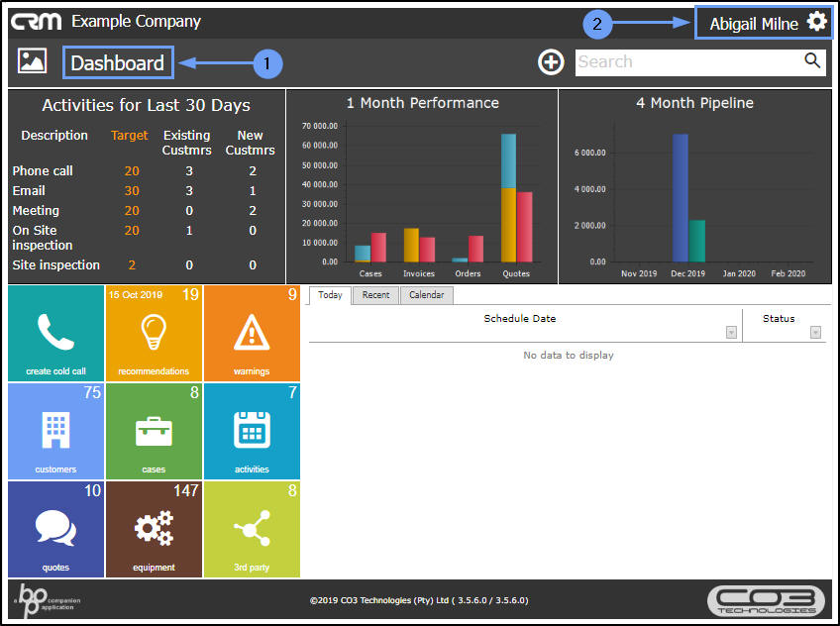Switch to the Calendar tab
Screen dimensions: 840x626
pos(426,295)
